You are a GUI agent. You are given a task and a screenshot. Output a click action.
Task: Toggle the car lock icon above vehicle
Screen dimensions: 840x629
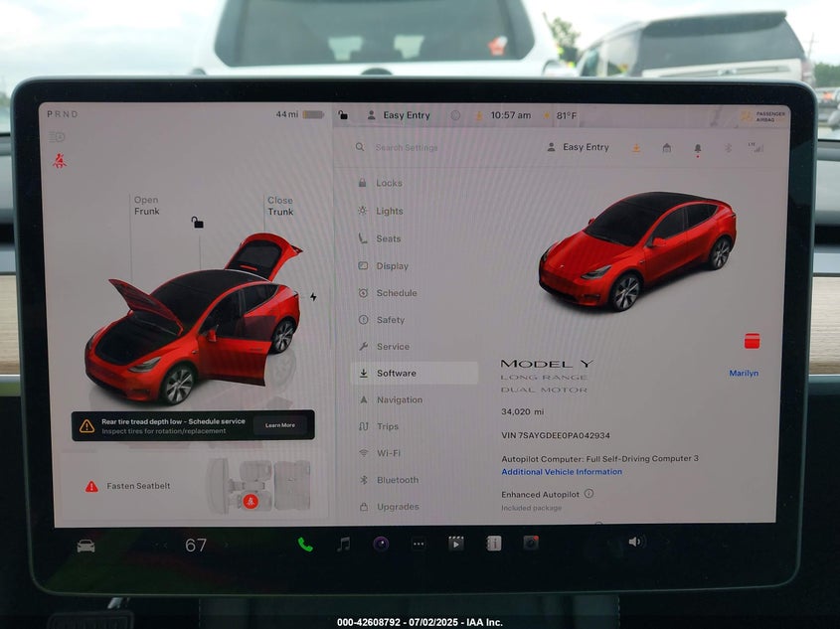tap(197, 223)
